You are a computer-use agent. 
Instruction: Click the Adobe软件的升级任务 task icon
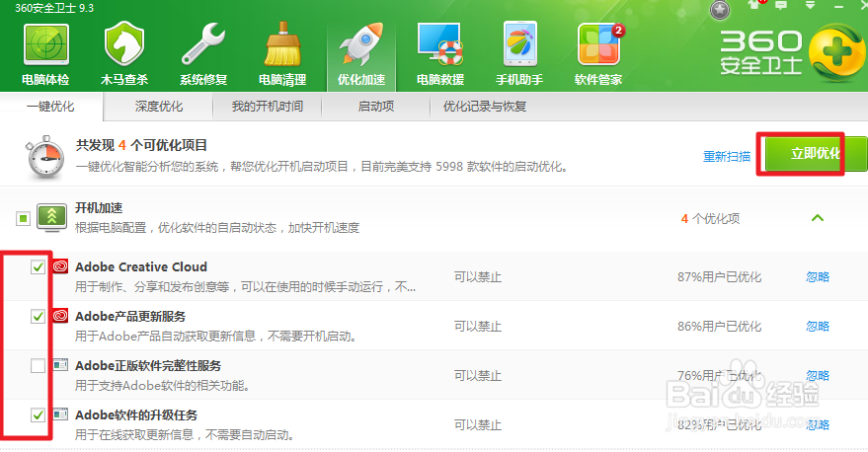[60, 414]
